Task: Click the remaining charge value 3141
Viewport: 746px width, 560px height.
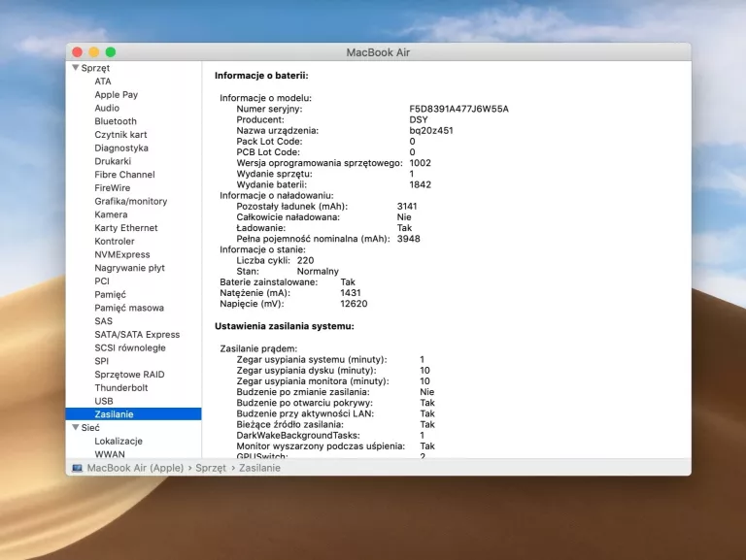Action: pyautogui.click(x=407, y=207)
